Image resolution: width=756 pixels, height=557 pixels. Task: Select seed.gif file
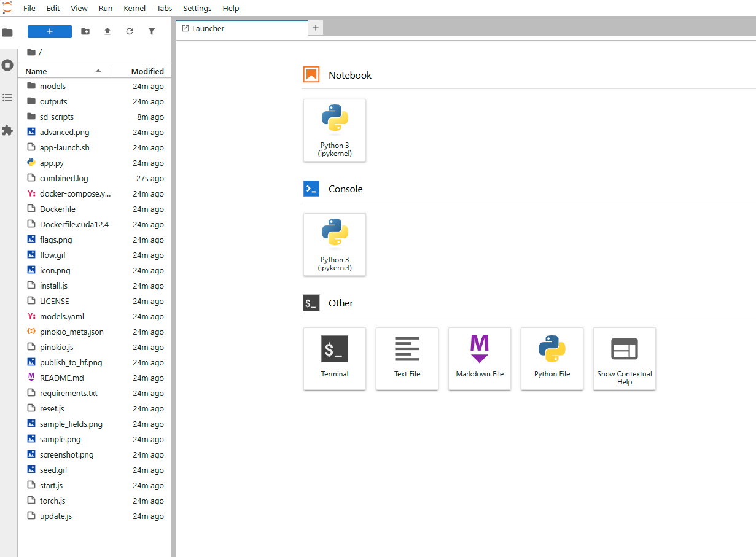coord(95,470)
